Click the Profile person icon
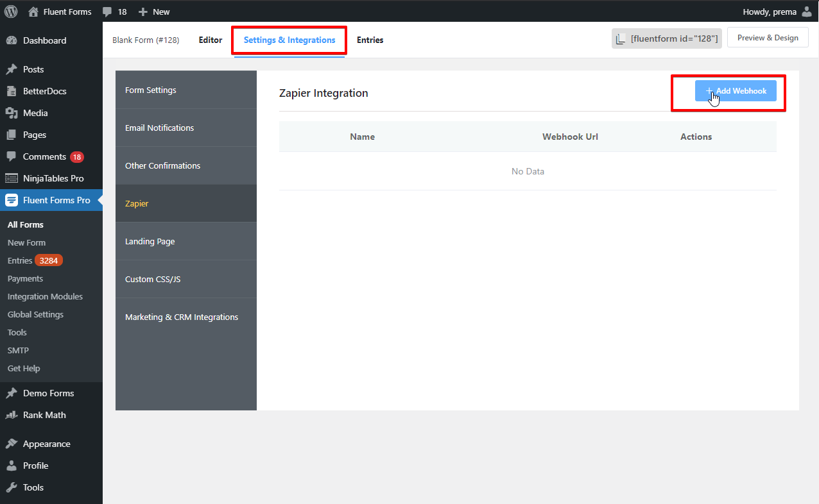The image size is (819, 504). pyautogui.click(x=12, y=466)
